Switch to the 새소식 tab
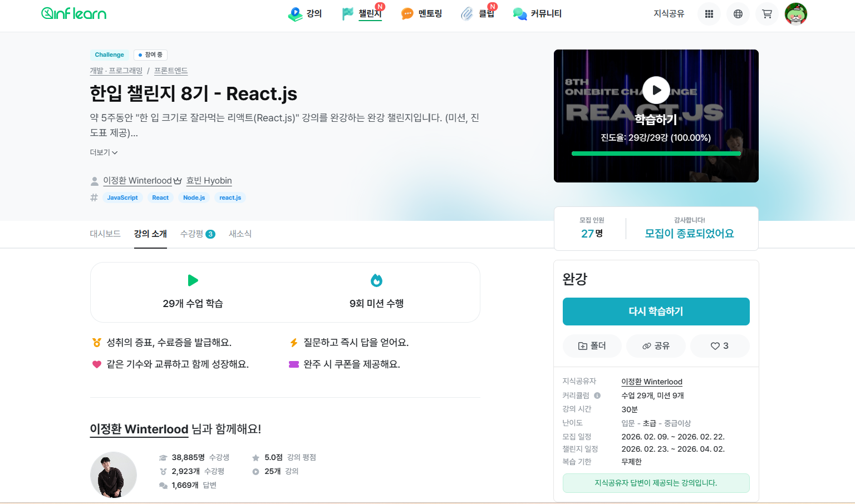 pos(240,234)
